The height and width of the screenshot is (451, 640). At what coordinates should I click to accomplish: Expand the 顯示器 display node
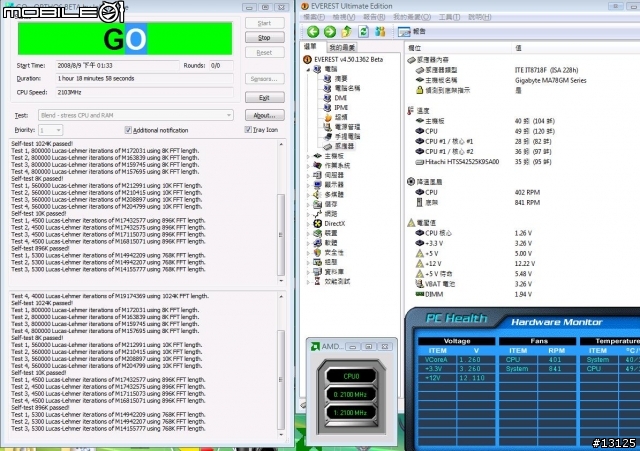click(x=309, y=185)
